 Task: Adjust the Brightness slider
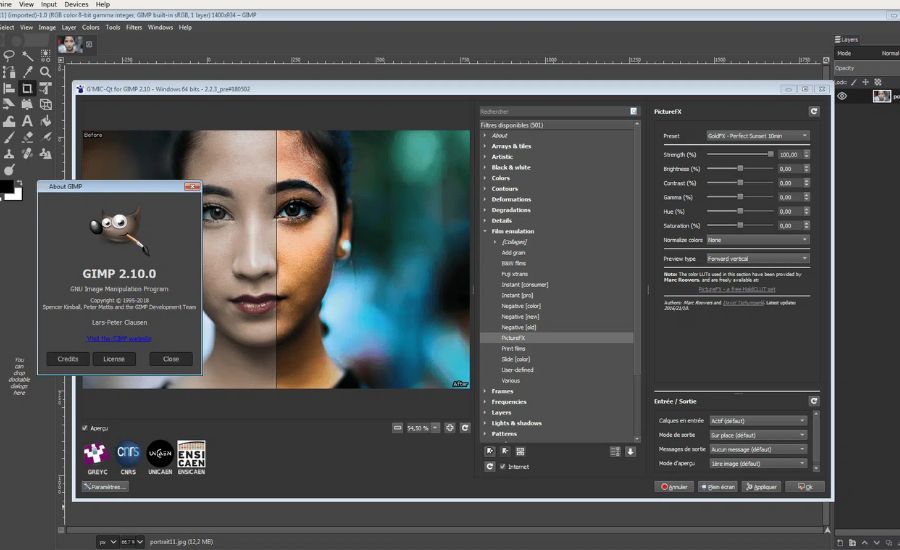(x=740, y=169)
